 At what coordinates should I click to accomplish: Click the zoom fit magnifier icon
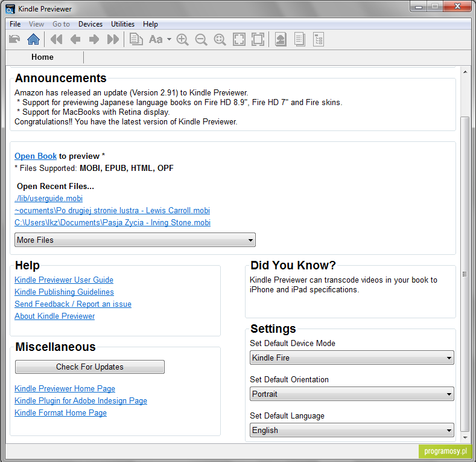pos(220,39)
